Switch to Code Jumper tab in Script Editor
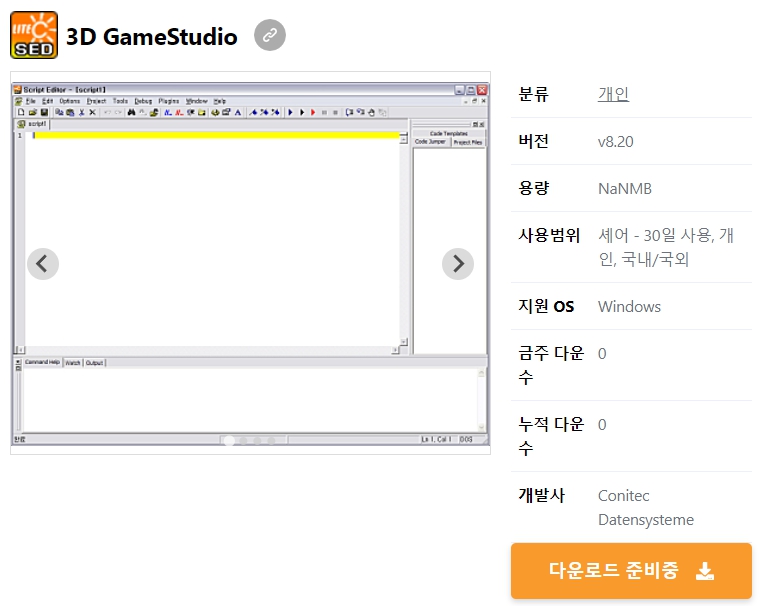The height and width of the screenshot is (606, 763). [430, 142]
